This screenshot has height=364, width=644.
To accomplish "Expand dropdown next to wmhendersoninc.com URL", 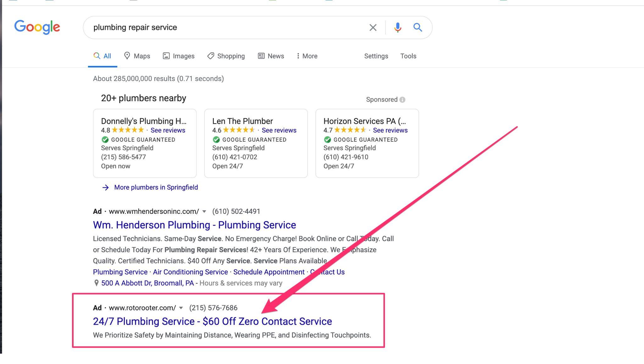I will 204,211.
